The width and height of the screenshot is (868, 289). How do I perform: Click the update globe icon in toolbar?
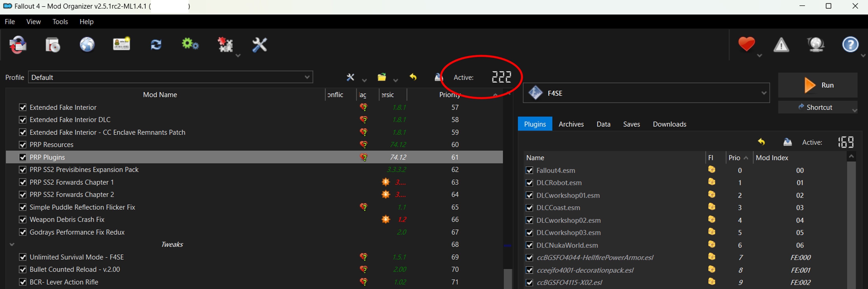tap(816, 44)
